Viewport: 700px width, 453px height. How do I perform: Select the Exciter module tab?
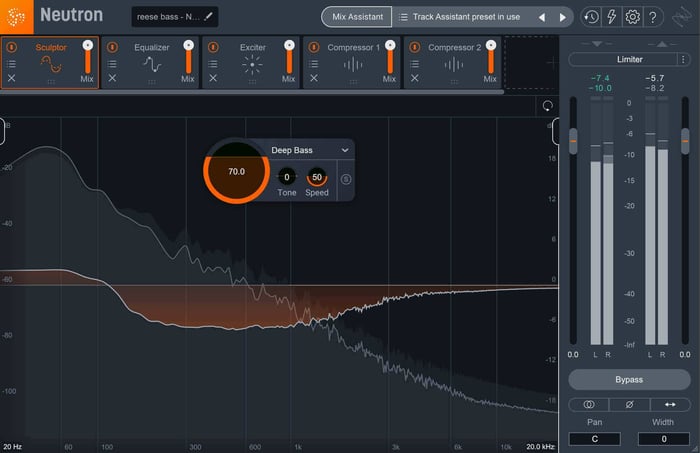click(252, 62)
